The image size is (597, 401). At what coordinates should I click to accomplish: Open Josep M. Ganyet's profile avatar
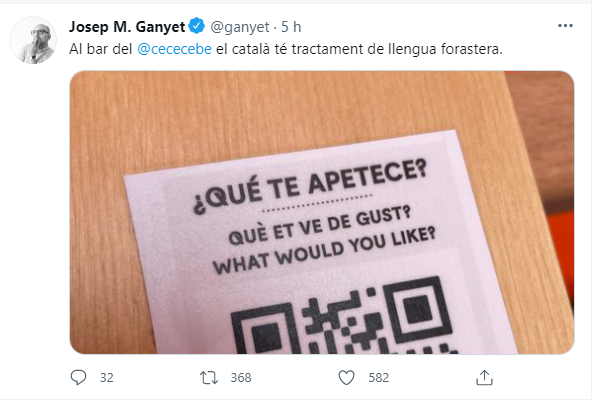(33, 40)
